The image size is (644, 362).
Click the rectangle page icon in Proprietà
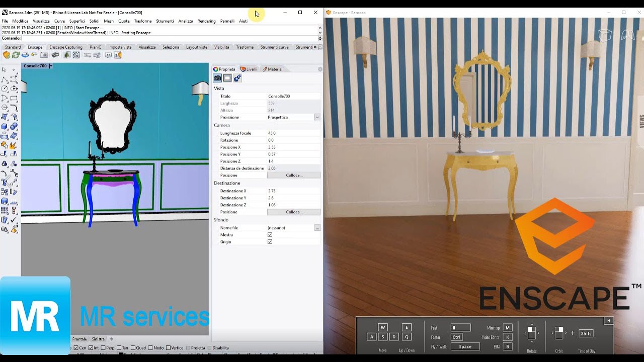point(227,78)
